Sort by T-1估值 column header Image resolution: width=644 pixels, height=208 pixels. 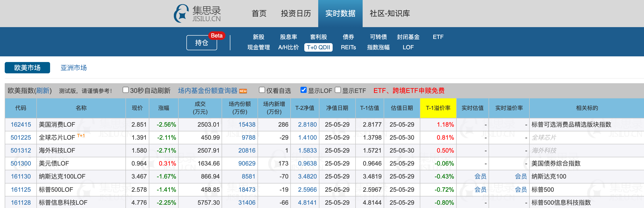click(369, 108)
